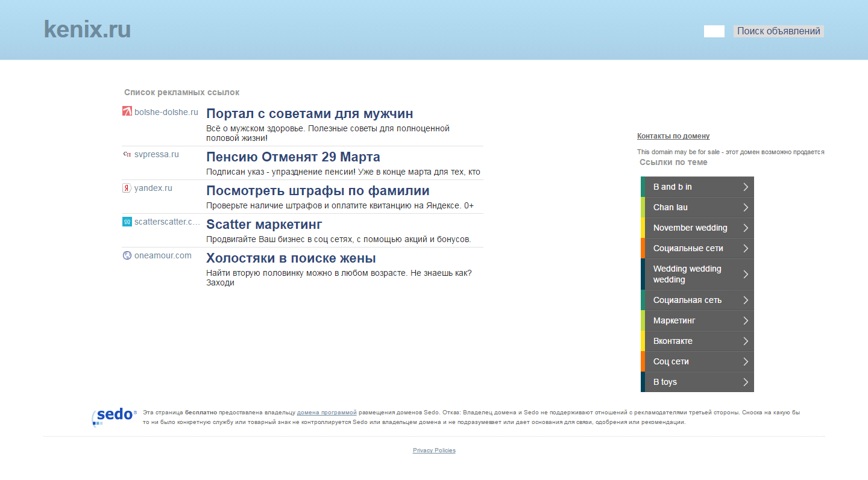The width and height of the screenshot is (868, 480).
Task: Click the bolshe-dolshe.ru domain text
Action: point(166,112)
